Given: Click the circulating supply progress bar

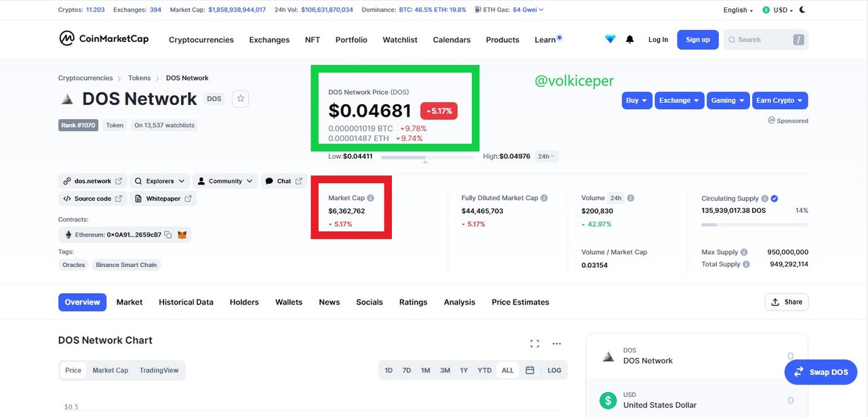Looking at the screenshot, I should 755,224.
